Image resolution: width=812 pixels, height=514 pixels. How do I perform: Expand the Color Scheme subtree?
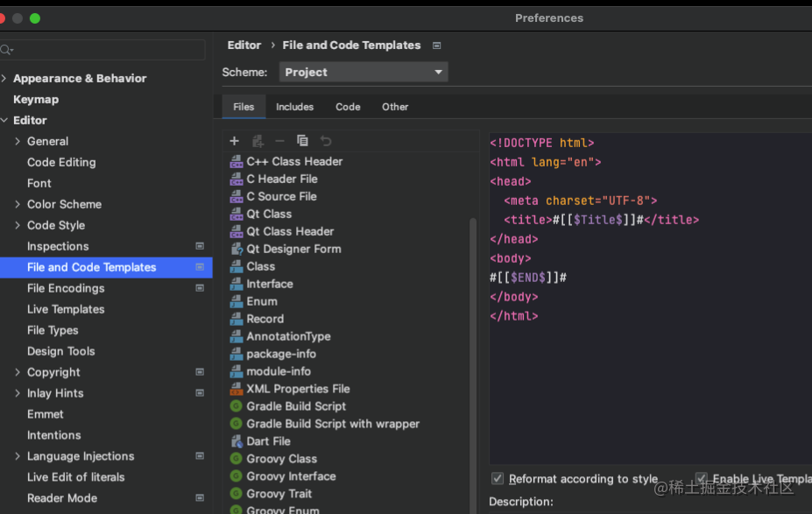(x=18, y=204)
